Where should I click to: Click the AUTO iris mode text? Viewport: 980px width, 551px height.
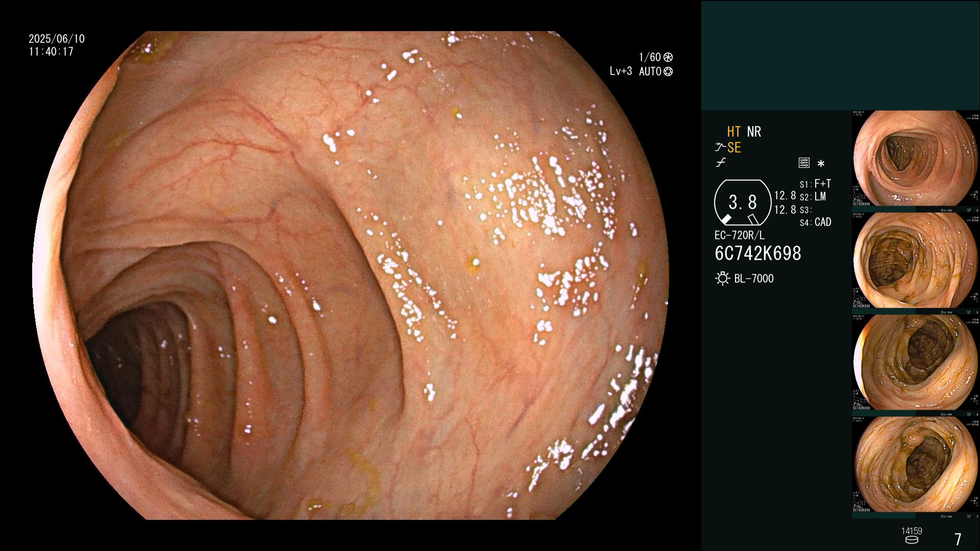[650, 71]
